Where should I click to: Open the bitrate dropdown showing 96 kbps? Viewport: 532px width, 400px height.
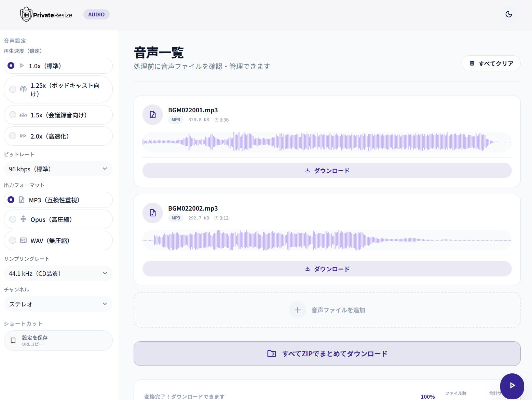click(x=58, y=169)
